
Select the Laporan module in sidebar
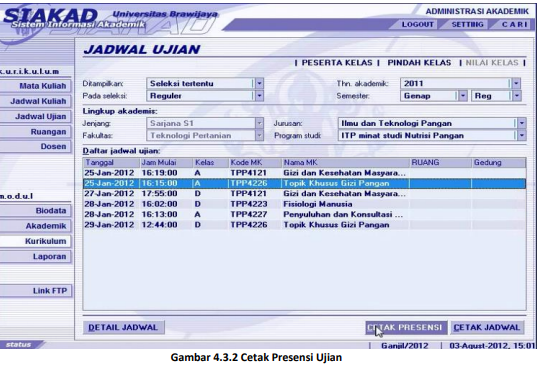coord(36,257)
